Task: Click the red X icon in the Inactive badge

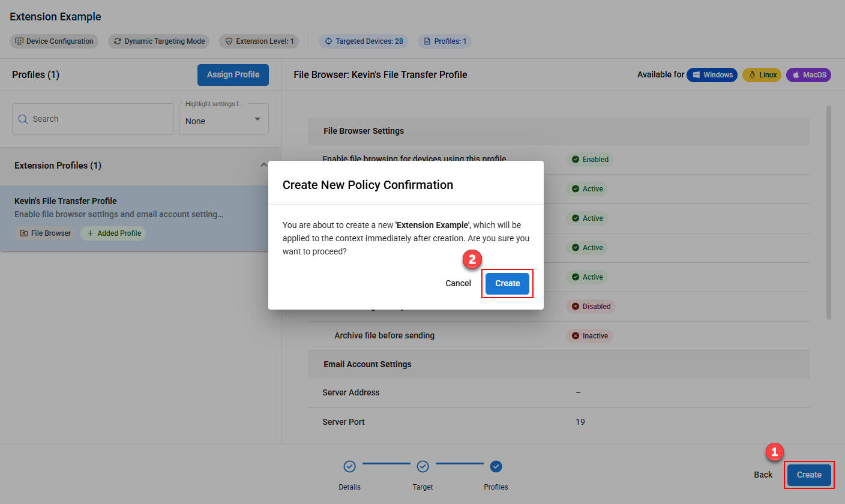Action: pos(576,336)
